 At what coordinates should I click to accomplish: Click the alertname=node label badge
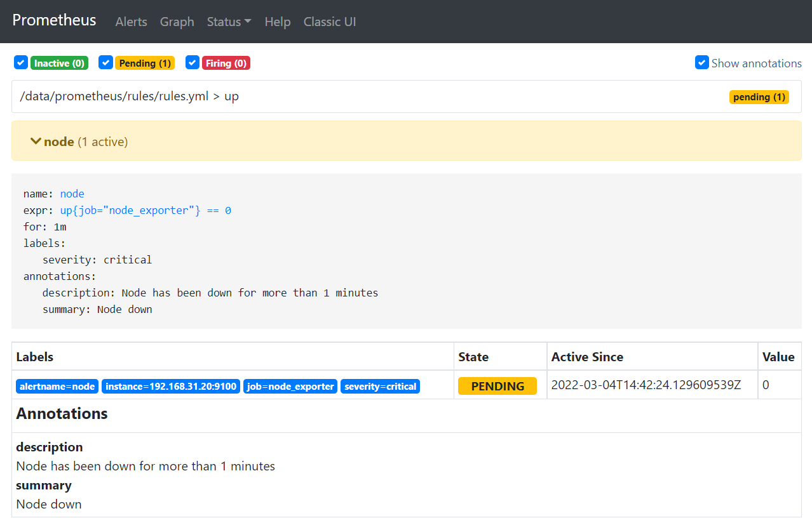point(57,387)
